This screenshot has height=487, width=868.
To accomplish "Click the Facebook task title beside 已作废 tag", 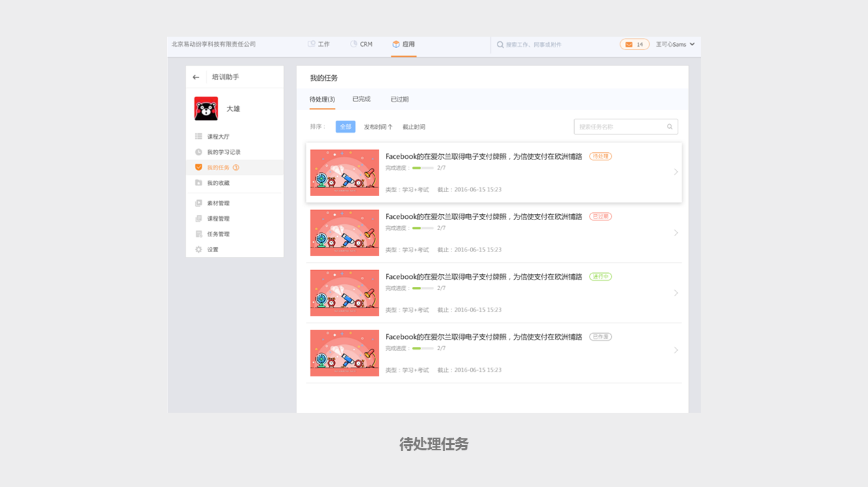I will coord(484,337).
